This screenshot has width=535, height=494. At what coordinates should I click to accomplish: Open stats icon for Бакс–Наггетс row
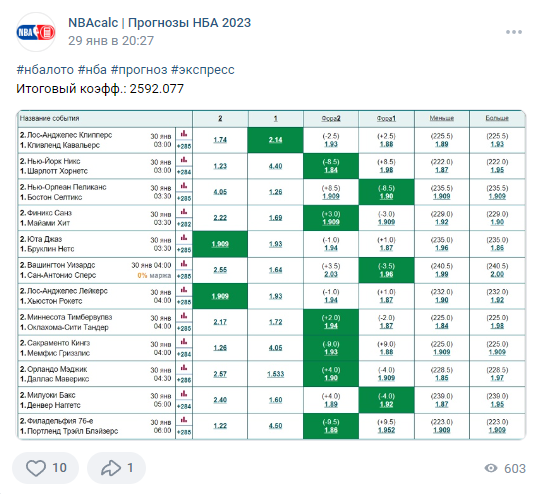184,394
